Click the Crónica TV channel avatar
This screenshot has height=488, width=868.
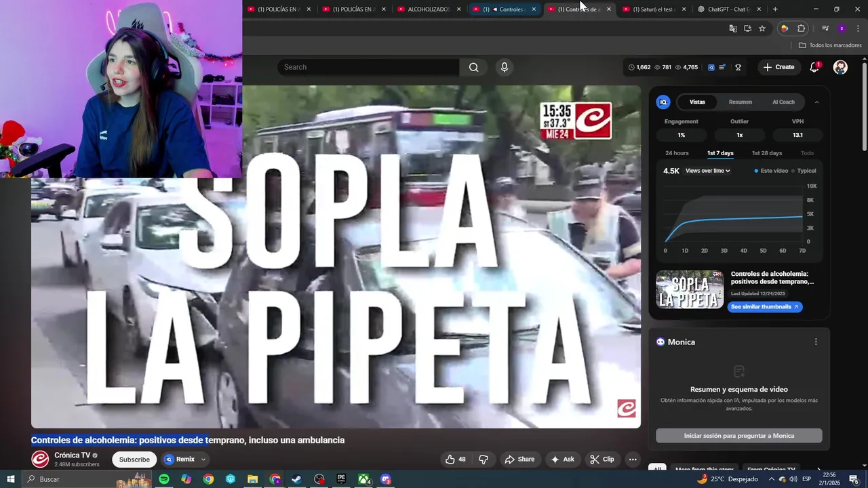(40, 459)
